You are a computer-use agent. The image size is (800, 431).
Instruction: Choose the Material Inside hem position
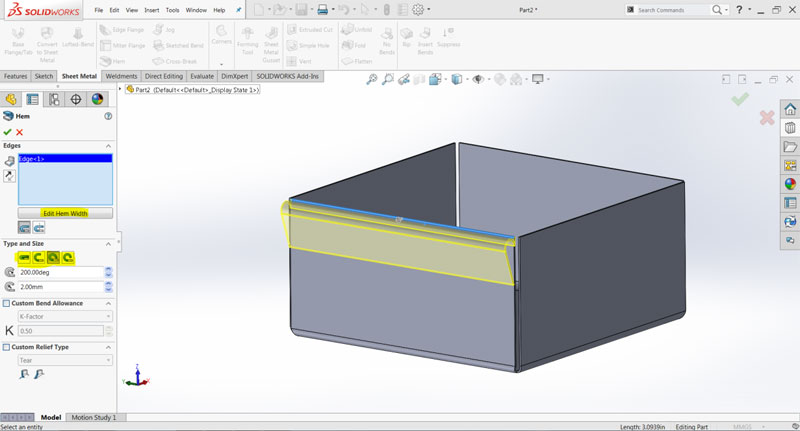24,227
